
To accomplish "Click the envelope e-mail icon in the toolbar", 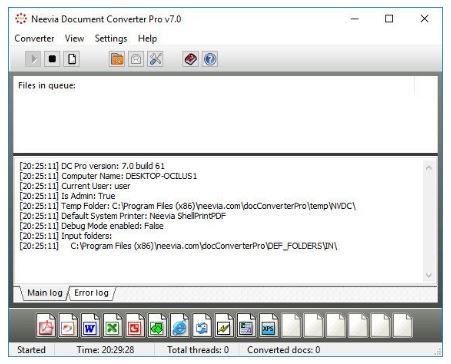I will coord(136,59).
